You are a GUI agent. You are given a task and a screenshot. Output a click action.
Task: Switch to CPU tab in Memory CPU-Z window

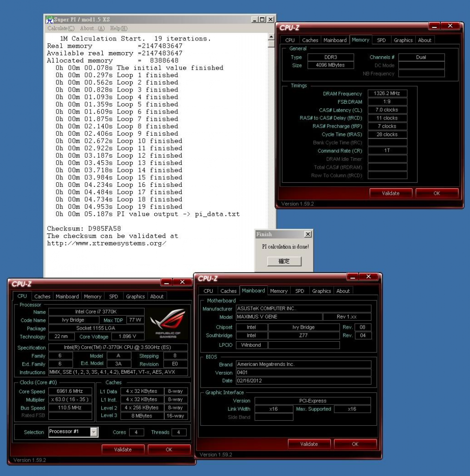point(290,40)
